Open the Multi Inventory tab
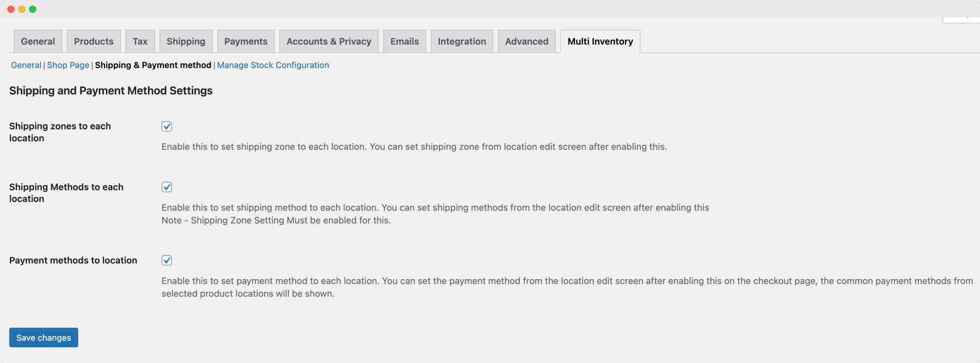Viewport: 980px width, 363px height. click(x=599, y=41)
